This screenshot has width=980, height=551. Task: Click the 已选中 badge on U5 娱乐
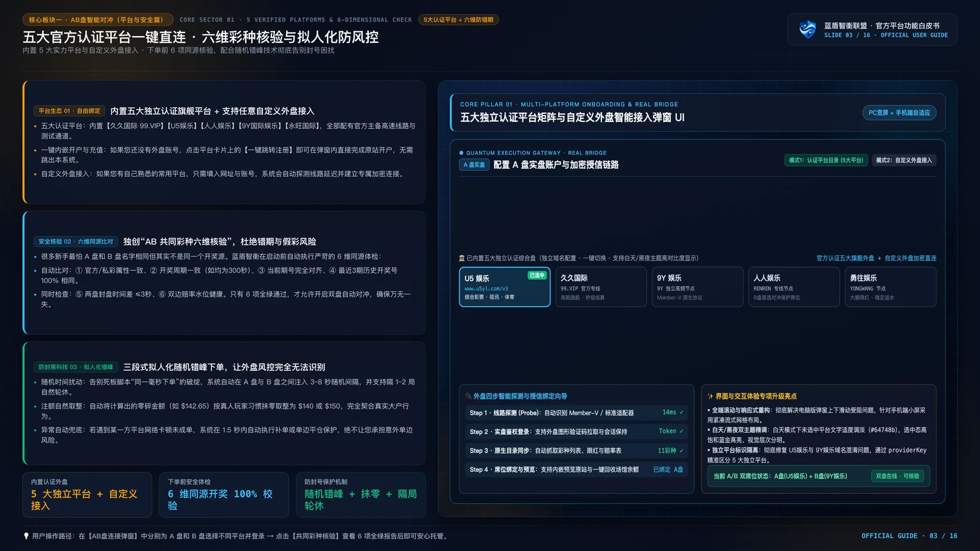click(x=537, y=275)
